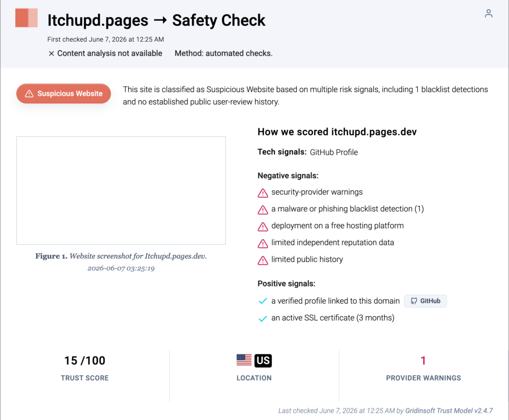
Task: Click 'deployment on a free hosting platform'
Action: tap(338, 226)
